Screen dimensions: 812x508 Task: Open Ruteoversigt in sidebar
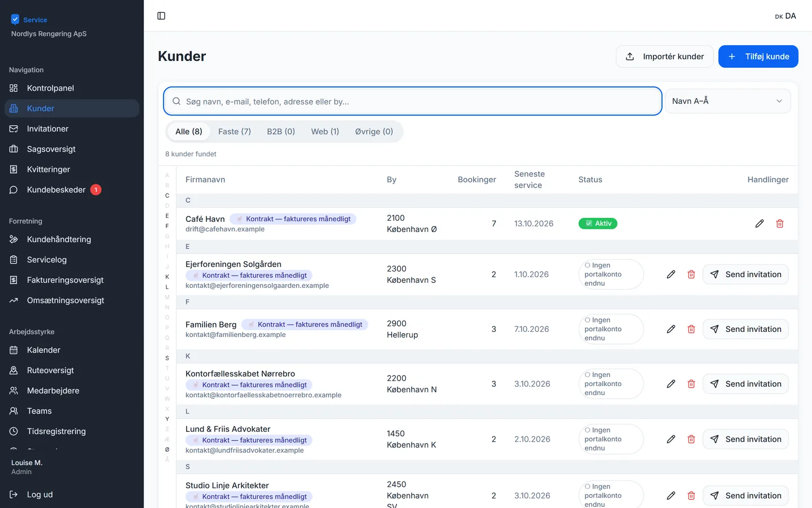[x=72, y=370]
